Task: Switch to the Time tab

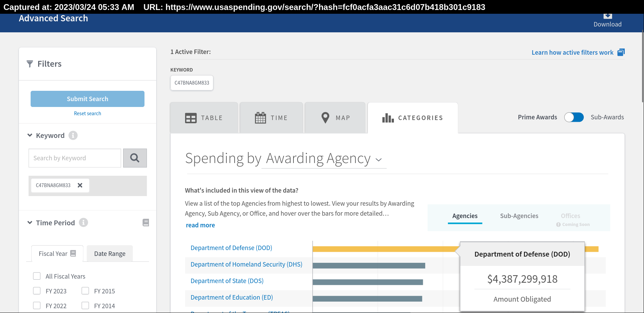Action: click(x=271, y=118)
